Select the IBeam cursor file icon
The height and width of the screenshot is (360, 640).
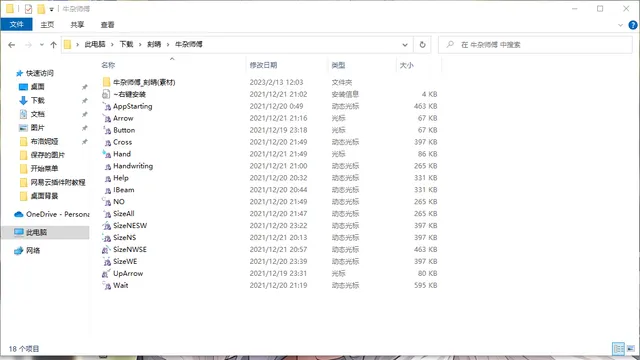coord(107,190)
